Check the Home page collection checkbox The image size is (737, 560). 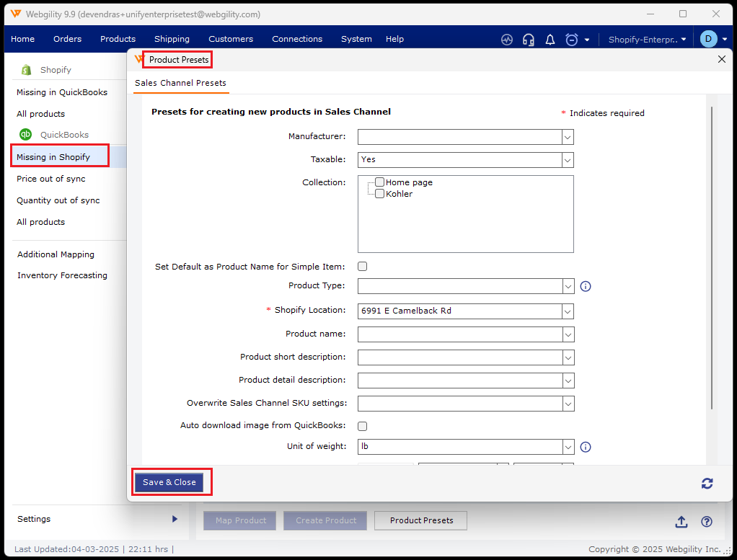pyautogui.click(x=379, y=182)
